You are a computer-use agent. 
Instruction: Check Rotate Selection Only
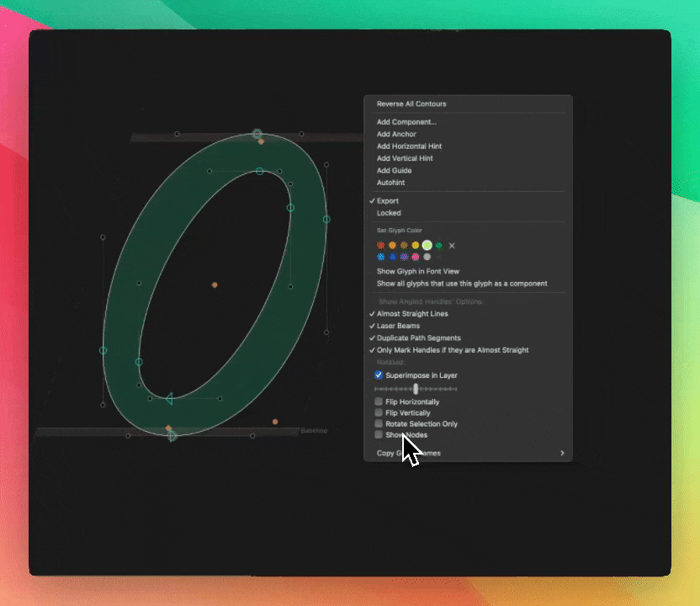tap(379, 424)
